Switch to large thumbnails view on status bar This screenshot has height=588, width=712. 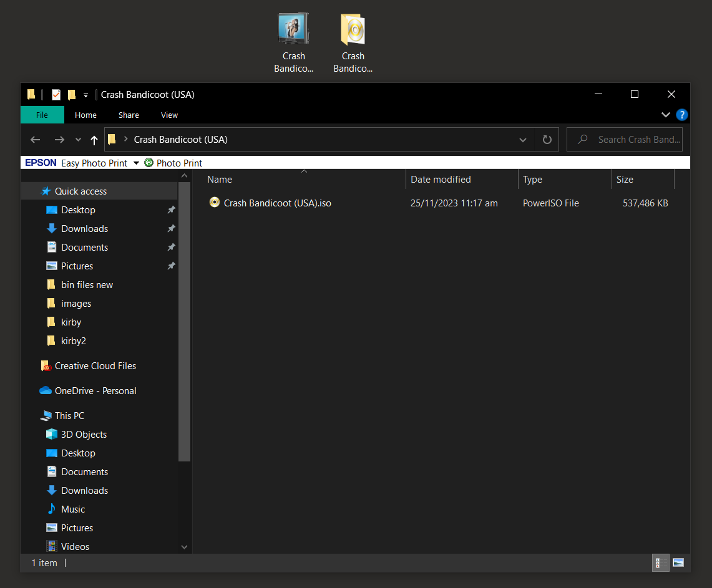click(x=678, y=562)
